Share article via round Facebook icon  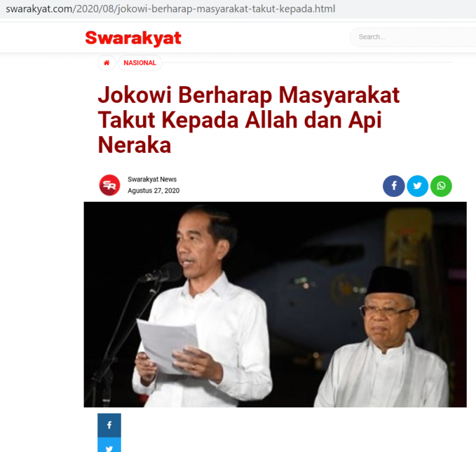pos(394,186)
